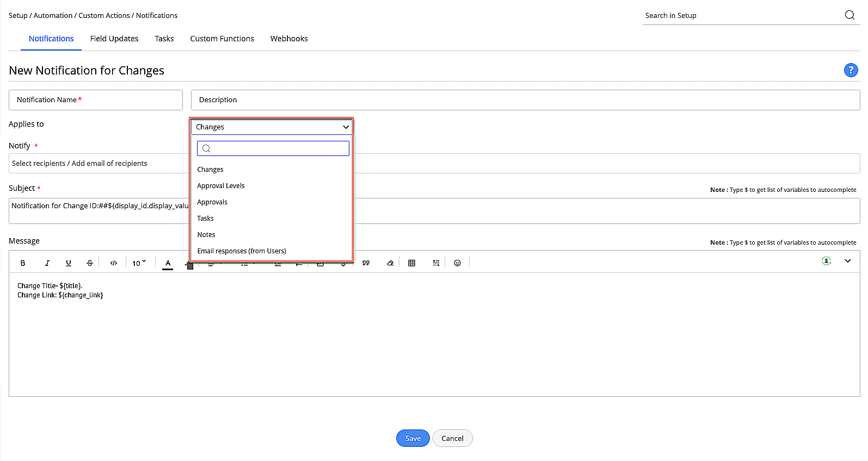Toggle italic formatting in message editor
Image resolution: width=868 pixels, height=461 pixels.
coord(47,263)
